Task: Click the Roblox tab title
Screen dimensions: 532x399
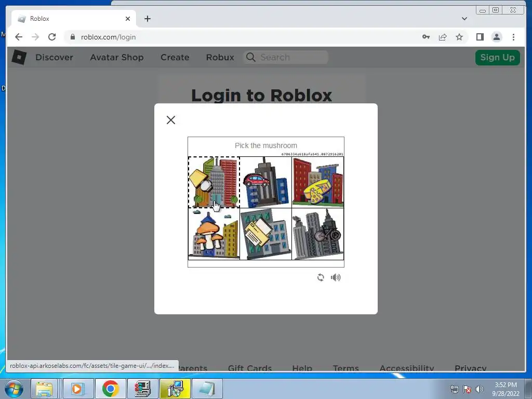Action: click(39, 19)
